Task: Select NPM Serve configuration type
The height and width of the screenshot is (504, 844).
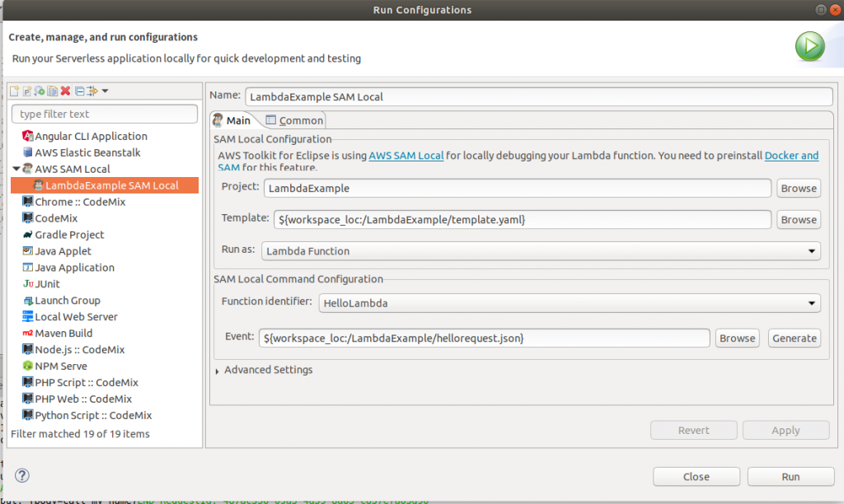Action: [55, 366]
